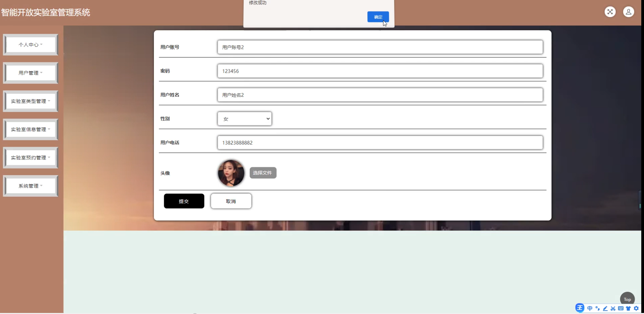Image resolution: width=644 pixels, height=314 pixels.
Task: Expand the 用户管理 menu
Action: pyautogui.click(x=30, y=73)
